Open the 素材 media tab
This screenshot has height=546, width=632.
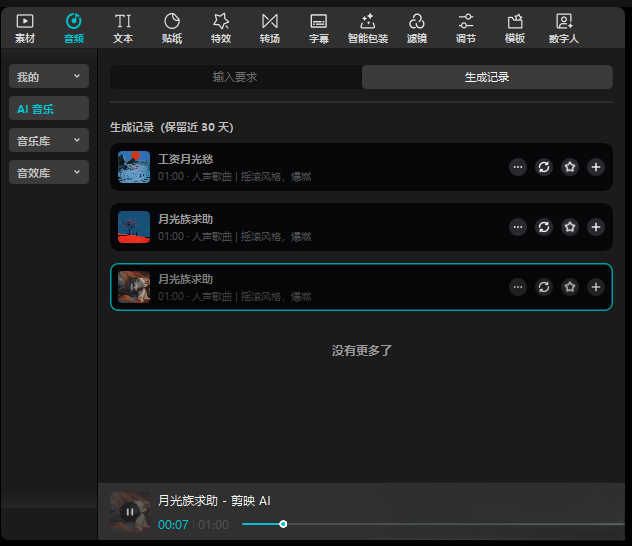click(x=25, y=29)
